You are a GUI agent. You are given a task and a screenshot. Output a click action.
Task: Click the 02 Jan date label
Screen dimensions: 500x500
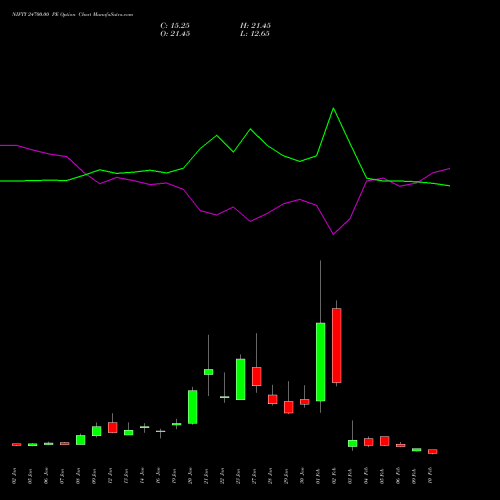[14, 476]
